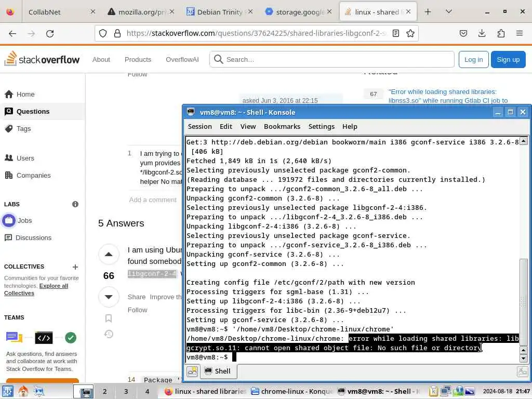Toggle reader view icon in address bar
Viewport: 532px width, 399px height.
pyautogui.click(x=395, y=33)
